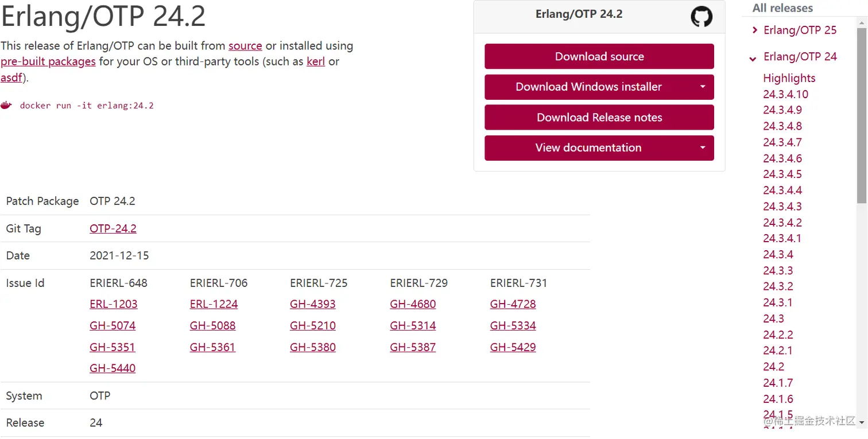Select release 24.3.2 in sidebar
The width and height of the screenshot is (868, 439).
click(778, 286)
